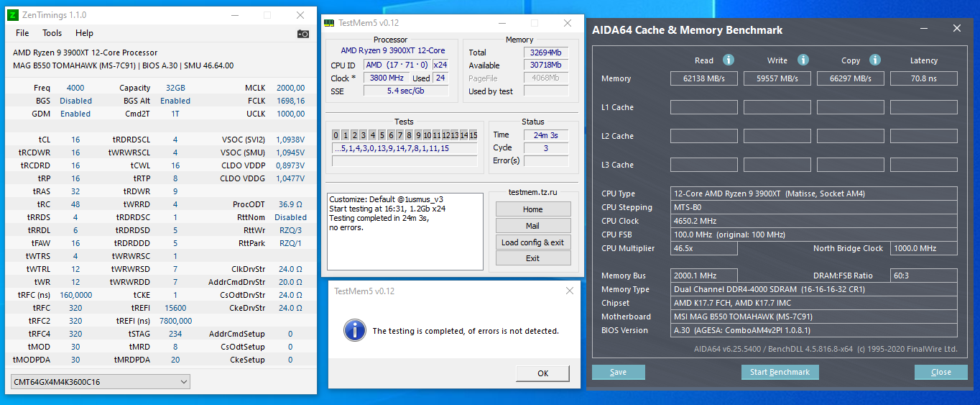Click the info icon beside Read in AIDA64
The height and width of the screenshot is (405, 980).
point(729,60)
